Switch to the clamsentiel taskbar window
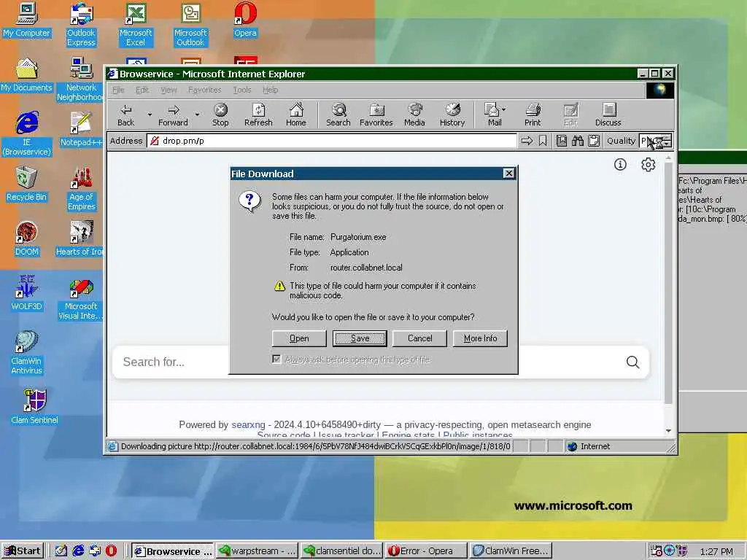The width and height of the screenshot is (747, 560). pyautogui.click(x=341, y=551)
